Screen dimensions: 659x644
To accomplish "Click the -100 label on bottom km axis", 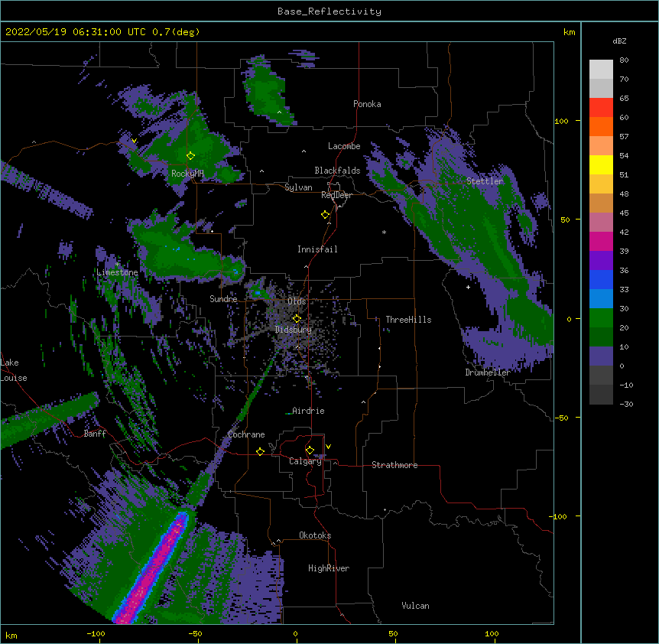I will tap(96, 633).
